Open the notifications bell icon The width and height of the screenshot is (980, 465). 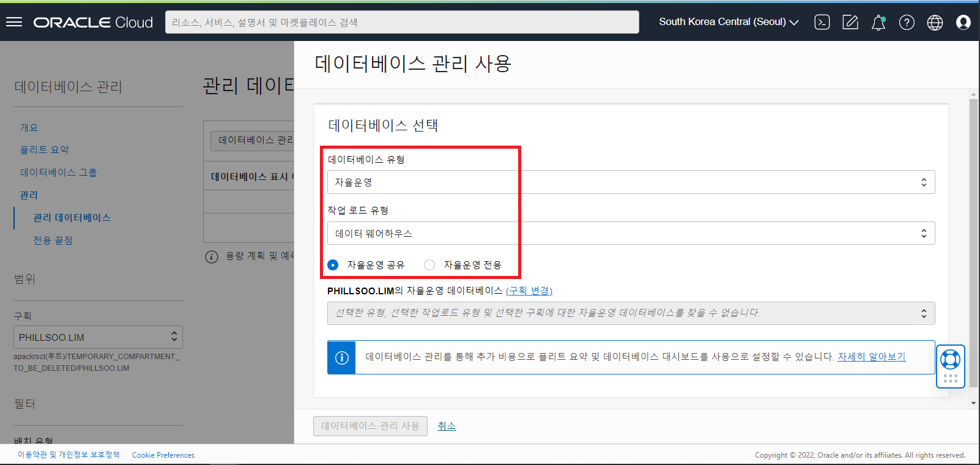point(878,23)
